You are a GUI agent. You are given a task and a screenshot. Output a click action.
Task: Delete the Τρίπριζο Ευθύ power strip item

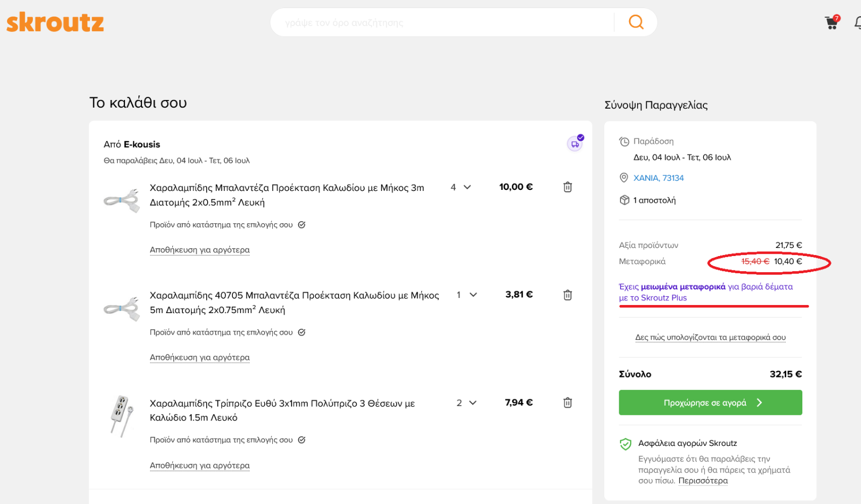point(568,402)
